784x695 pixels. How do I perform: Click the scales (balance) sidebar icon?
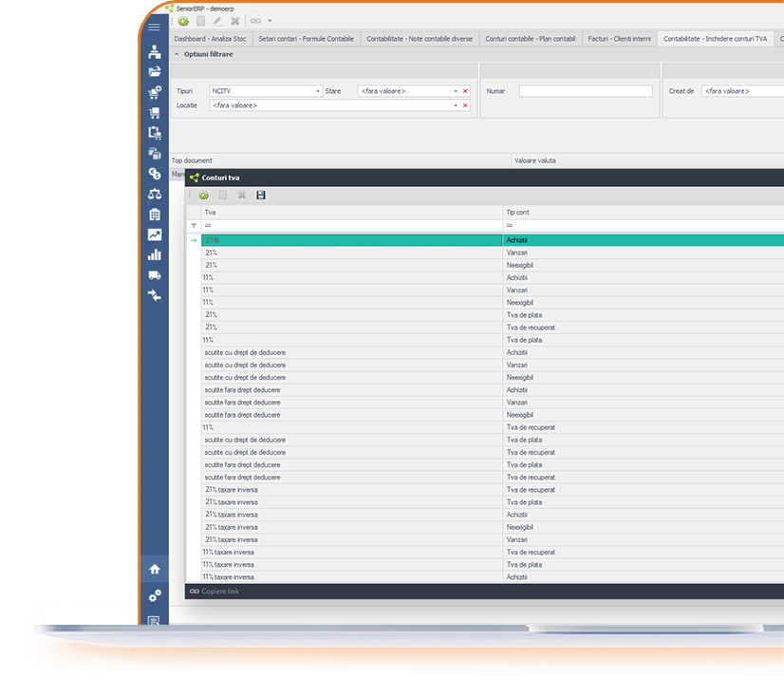[x=154, y=194]
